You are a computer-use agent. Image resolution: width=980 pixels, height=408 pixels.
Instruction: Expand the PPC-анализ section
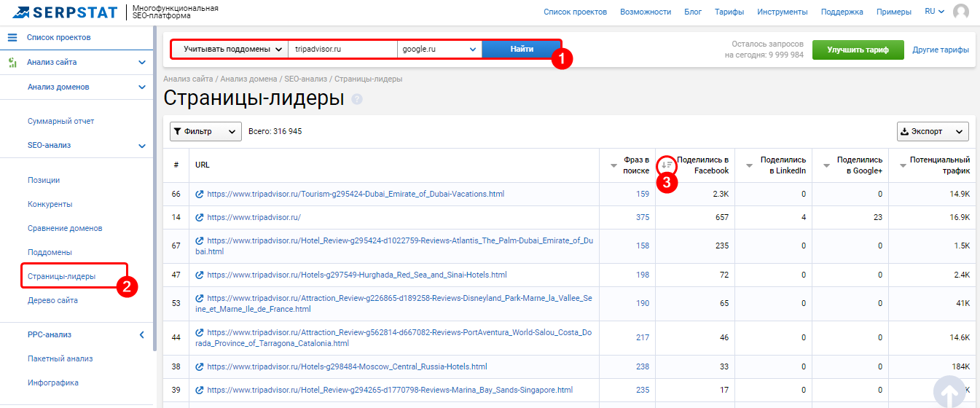tap(142, 335)
